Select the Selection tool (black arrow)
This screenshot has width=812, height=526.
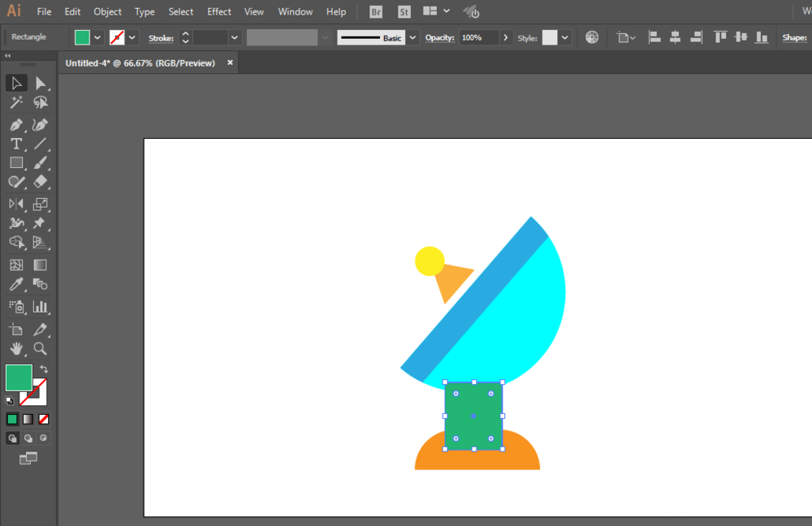[x=16, y=84]
